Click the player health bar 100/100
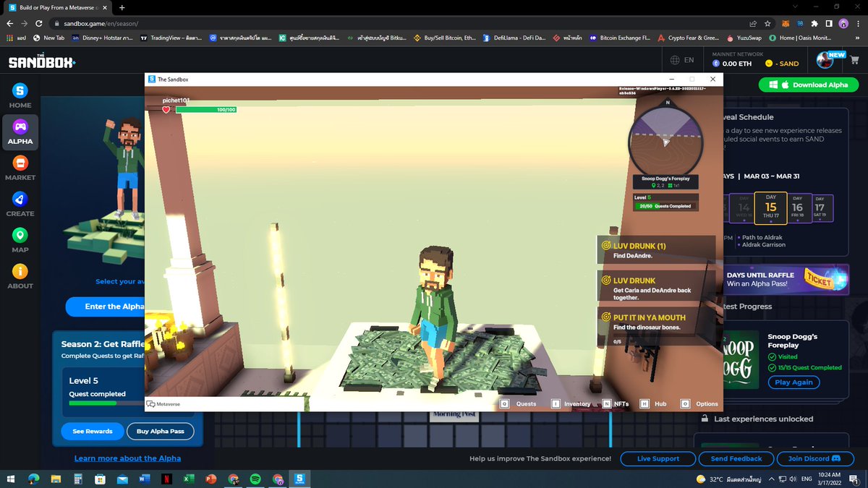 coord(205,110)
